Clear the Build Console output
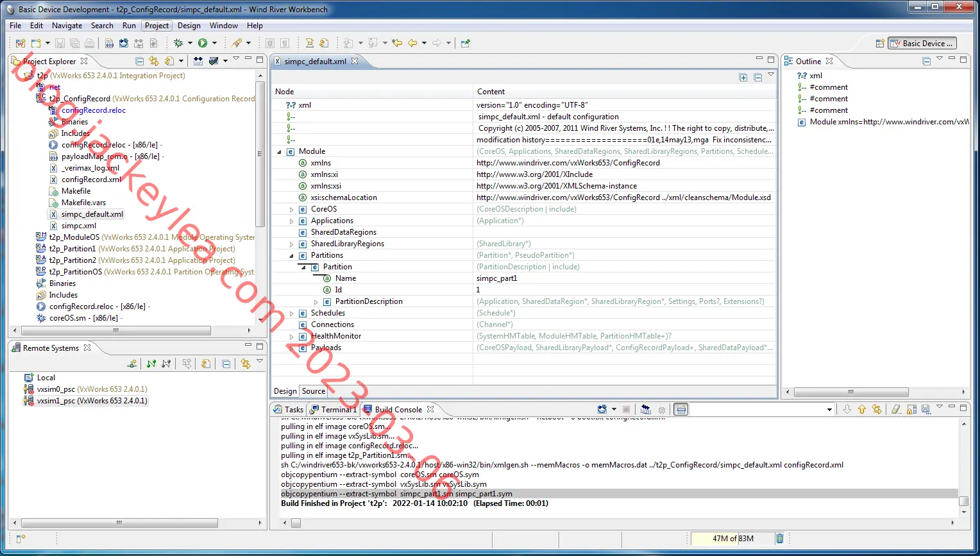The width and height of the screenshot is (980, 556). [896, 409]
